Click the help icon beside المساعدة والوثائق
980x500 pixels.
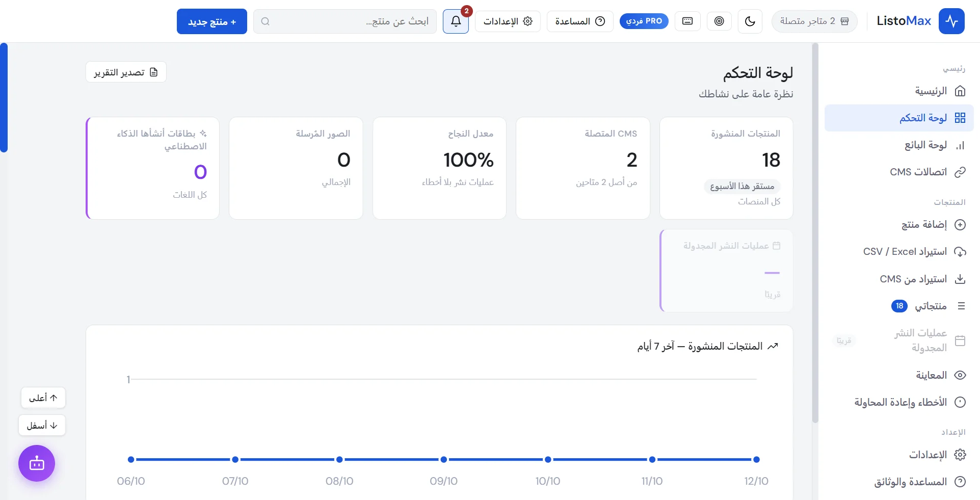[960, 482]
